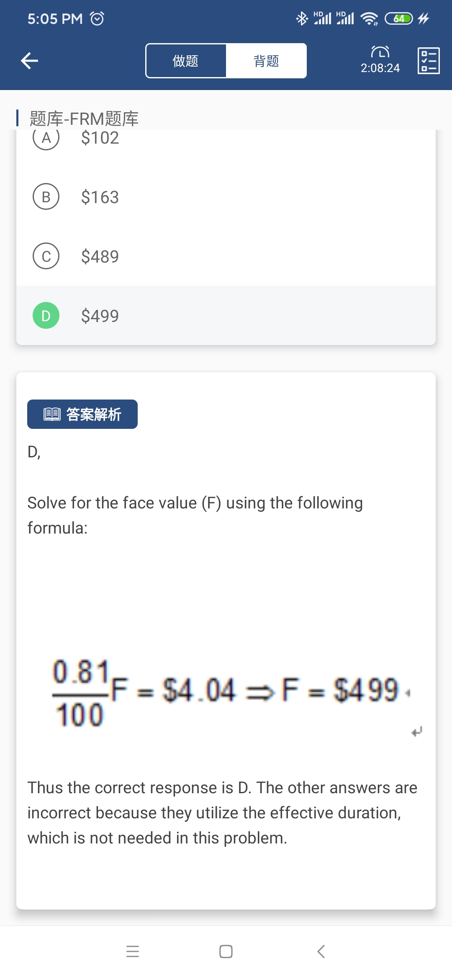Tap the timer clock icon
452x980 pixels.
tap(380, 52)
